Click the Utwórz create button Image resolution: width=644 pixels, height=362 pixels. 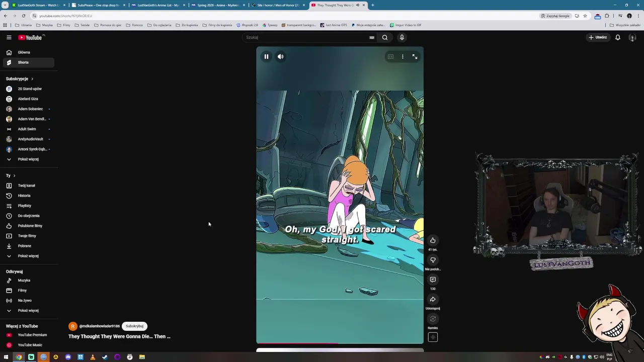click(598, 37)
